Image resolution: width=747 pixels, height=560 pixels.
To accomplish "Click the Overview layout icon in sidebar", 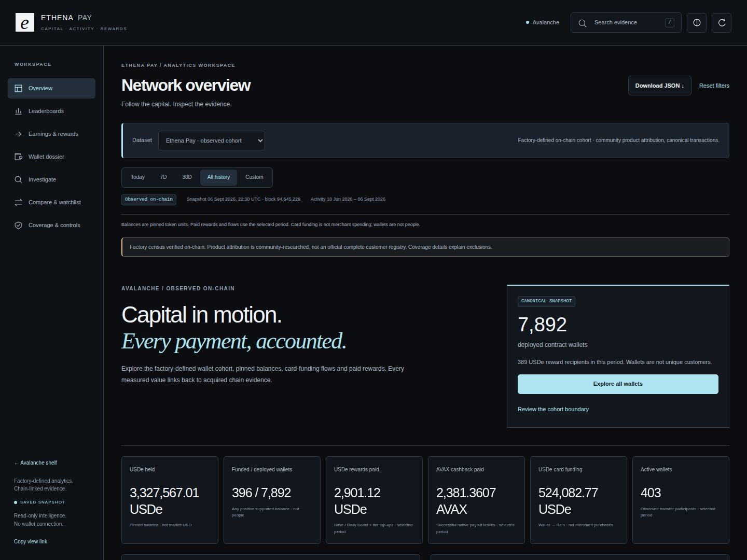I will coord(19,88).
